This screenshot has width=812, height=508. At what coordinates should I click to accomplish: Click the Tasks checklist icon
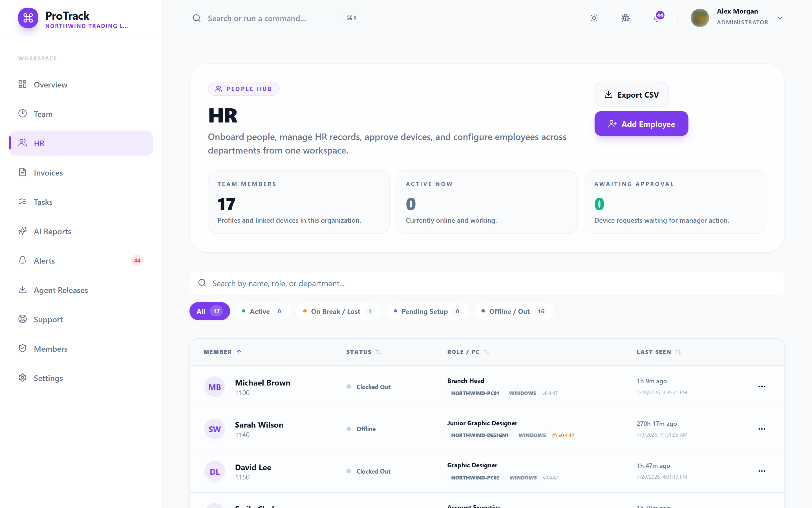[x=23, y=202]
